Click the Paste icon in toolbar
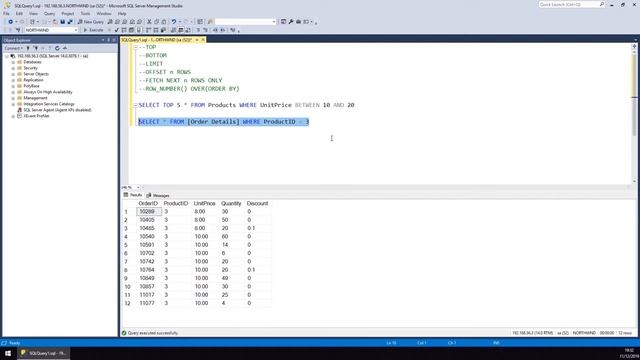Viewport: 640px width, 360px height. [x=164, y=22]
